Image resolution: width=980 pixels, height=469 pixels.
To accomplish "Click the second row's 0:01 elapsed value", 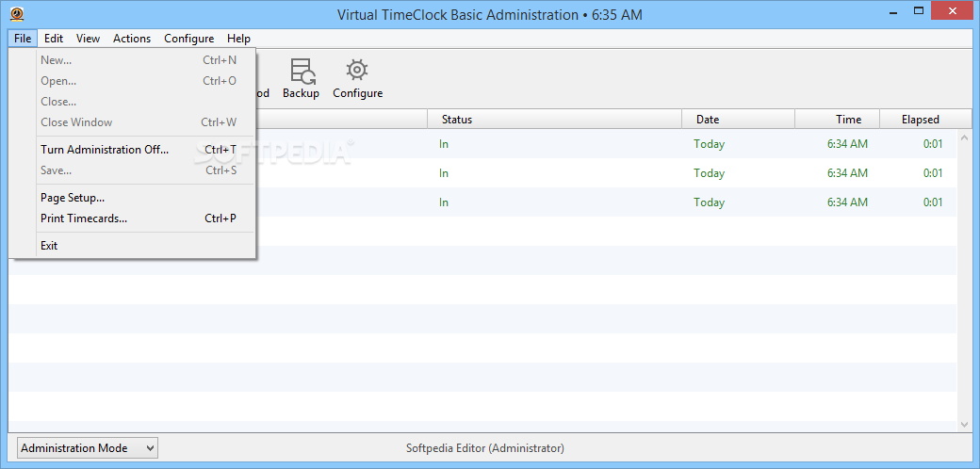I will click(933, 173).
